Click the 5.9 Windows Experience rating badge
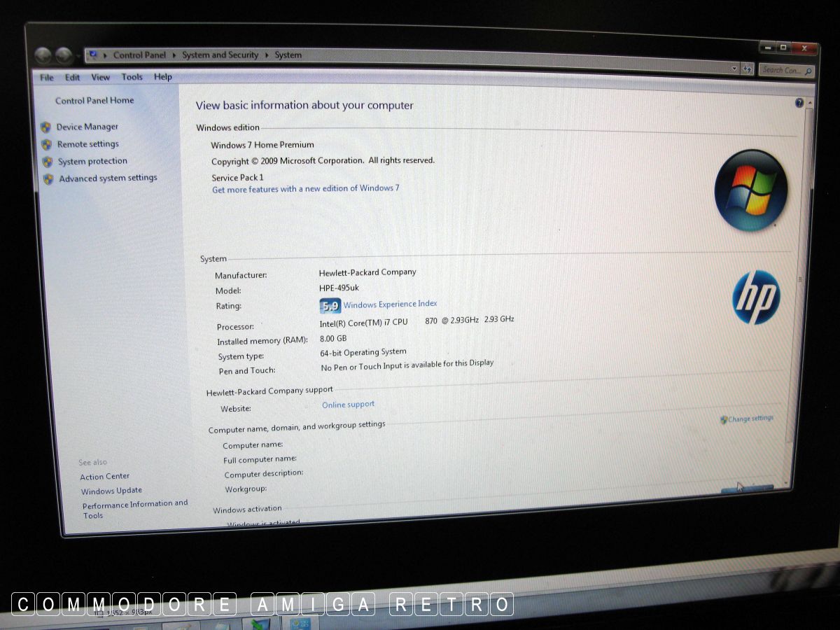The width and height of the screenshot is (840, 630). pos(330,306)
